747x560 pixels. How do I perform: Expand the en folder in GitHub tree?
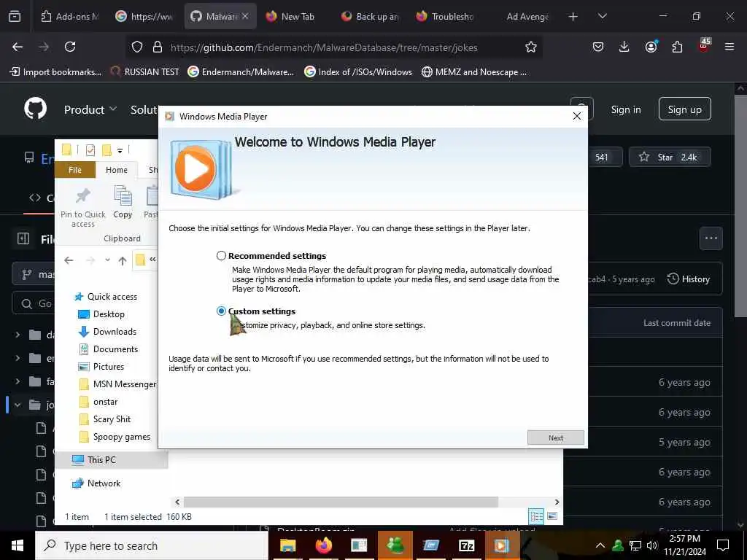pos(18,357)
